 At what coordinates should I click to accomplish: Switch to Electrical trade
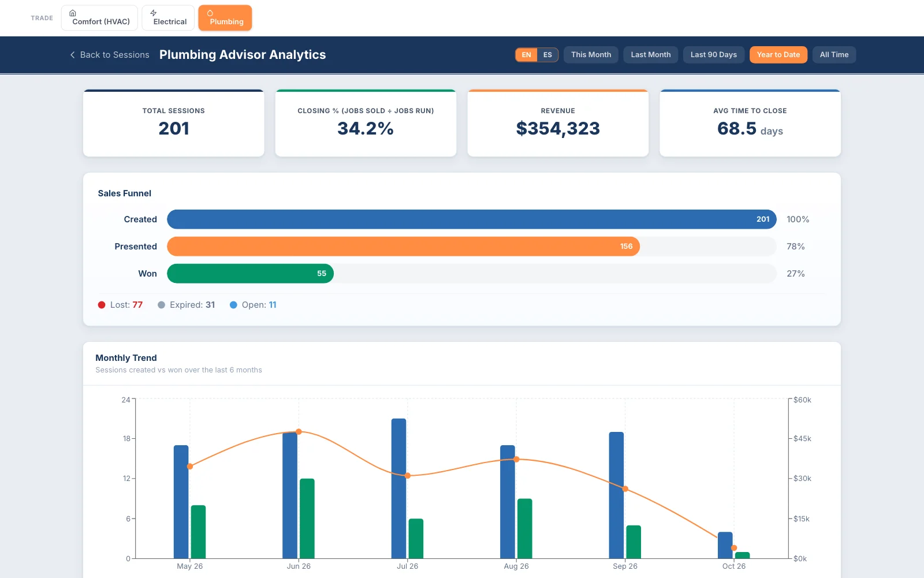[x=168, y=18]
